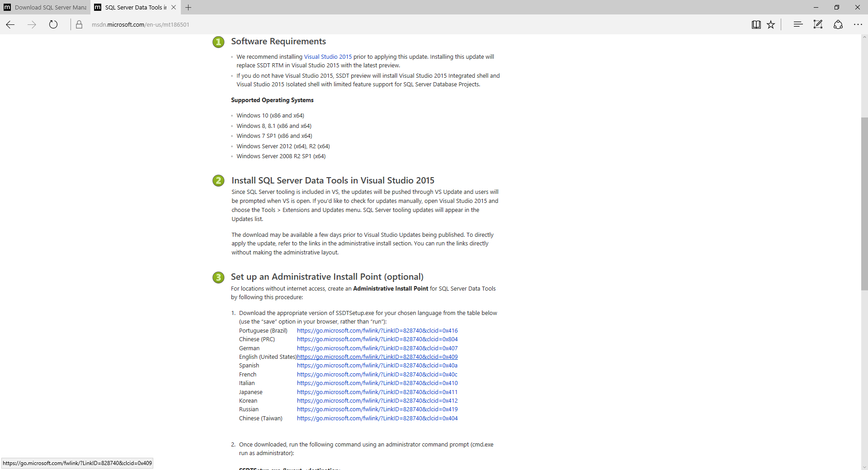The width and height of the screenshot is (868, 470).
Task: Click Set up an Administrative Install Point heading
Action: click(327, 277)
